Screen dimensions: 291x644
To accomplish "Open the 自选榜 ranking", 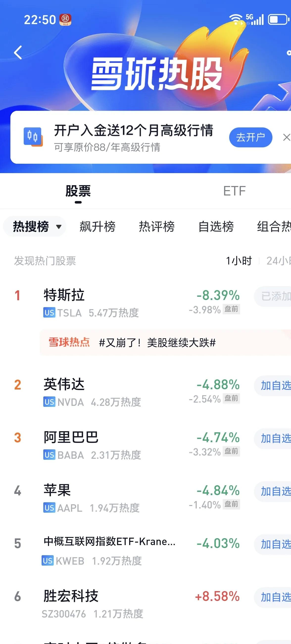I will coord(216,227).
